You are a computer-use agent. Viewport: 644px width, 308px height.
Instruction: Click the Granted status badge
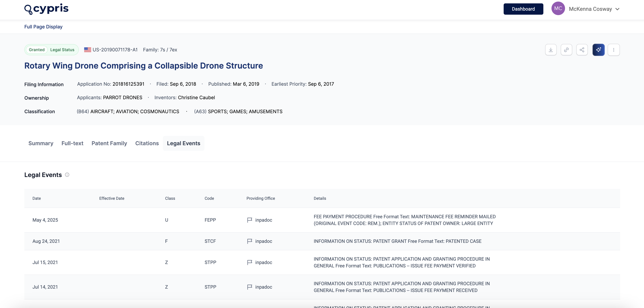(x=37, y=50)
